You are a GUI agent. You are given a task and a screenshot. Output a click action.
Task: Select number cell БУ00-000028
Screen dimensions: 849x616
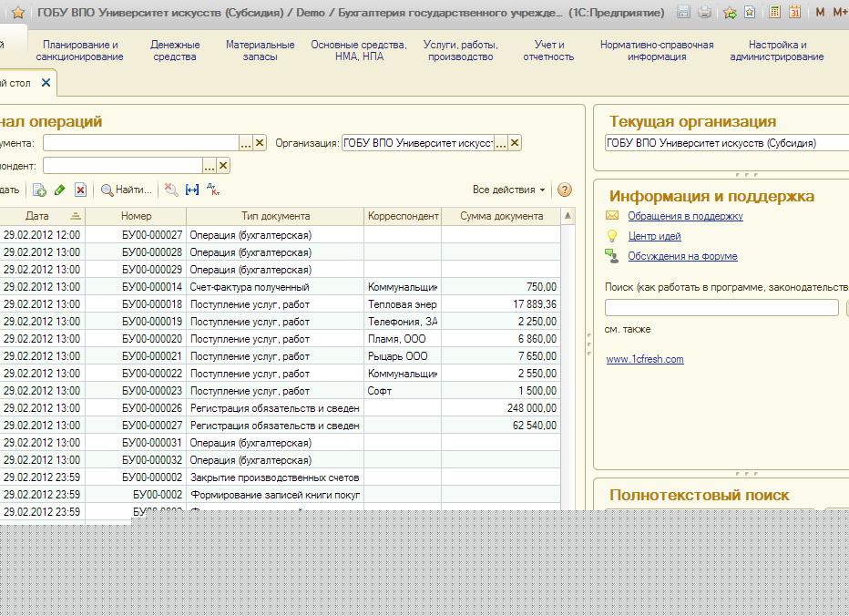click(x=136, y=252)
